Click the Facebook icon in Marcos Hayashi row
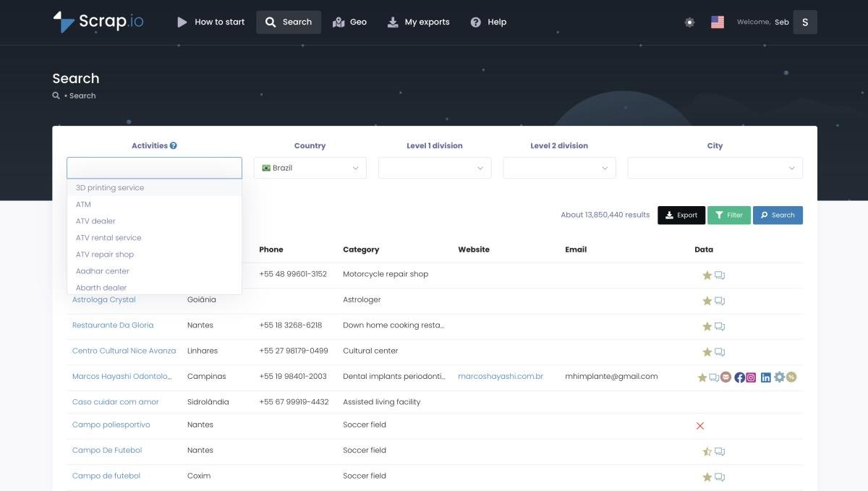The width and height of the screenshot is (868, 491). pyautogui.click(x=739, y=377)
